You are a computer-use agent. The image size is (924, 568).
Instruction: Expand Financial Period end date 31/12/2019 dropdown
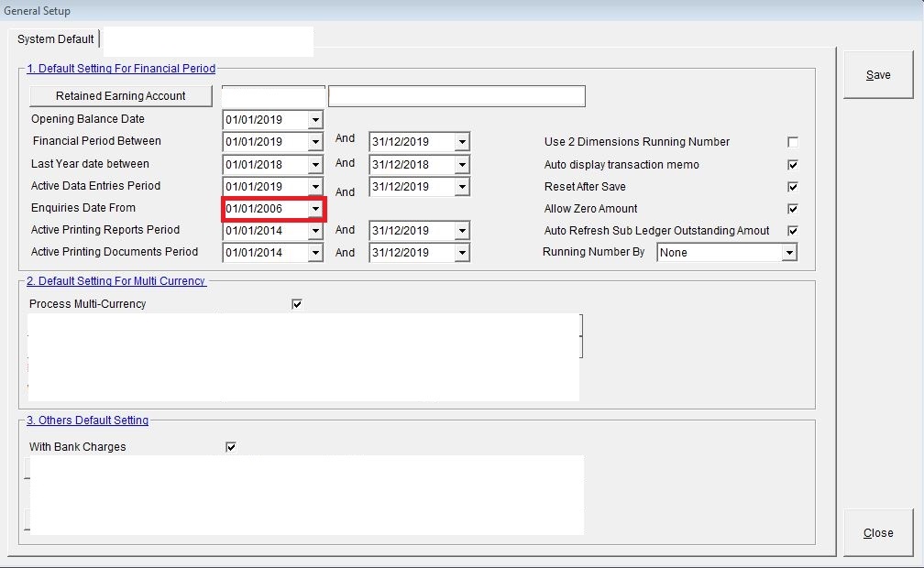click(x=462, y=142)
